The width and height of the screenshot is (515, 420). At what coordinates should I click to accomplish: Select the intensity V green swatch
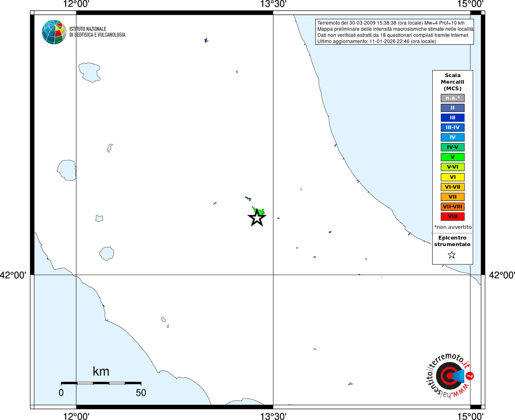click(x=453, y=157)
